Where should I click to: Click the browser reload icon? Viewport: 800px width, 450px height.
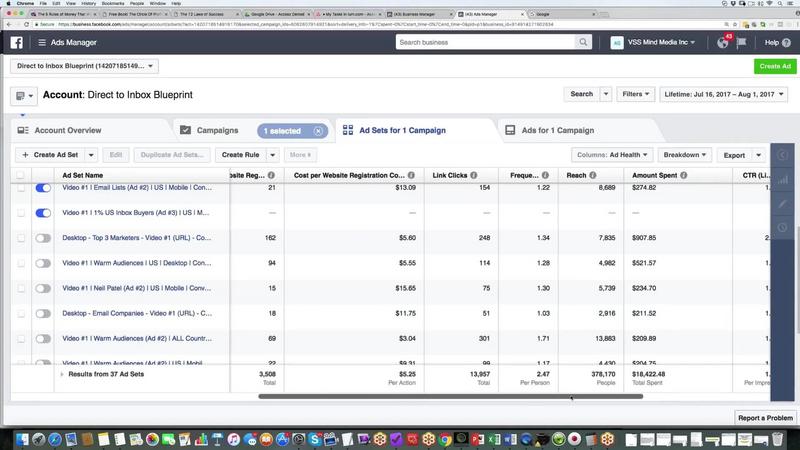(x=27, y=24)
